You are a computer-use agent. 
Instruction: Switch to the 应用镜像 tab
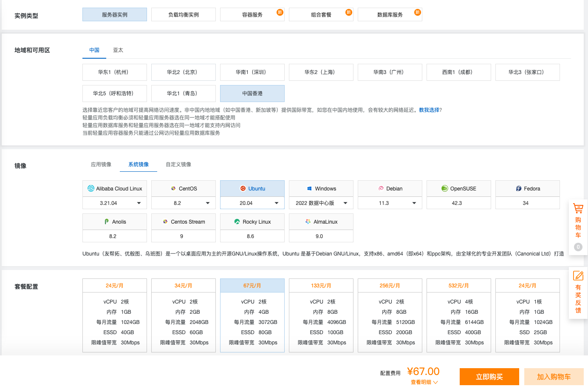[x=101, y=165]
